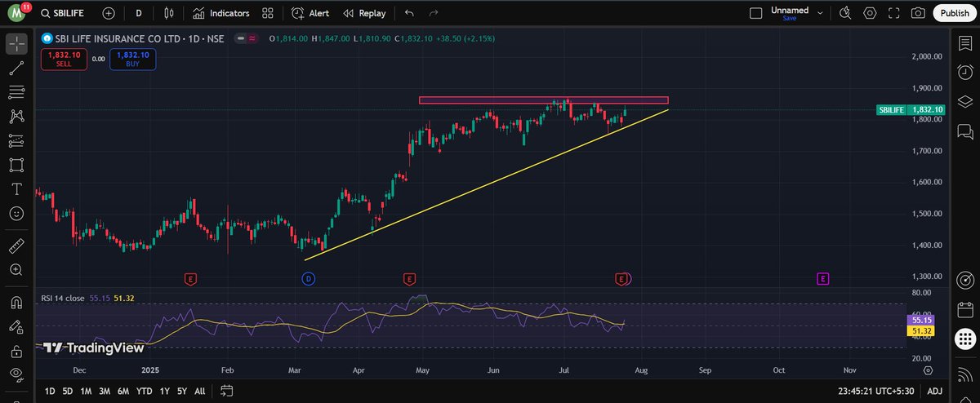Open the emoji icons tool

click(x=16, y=213)
